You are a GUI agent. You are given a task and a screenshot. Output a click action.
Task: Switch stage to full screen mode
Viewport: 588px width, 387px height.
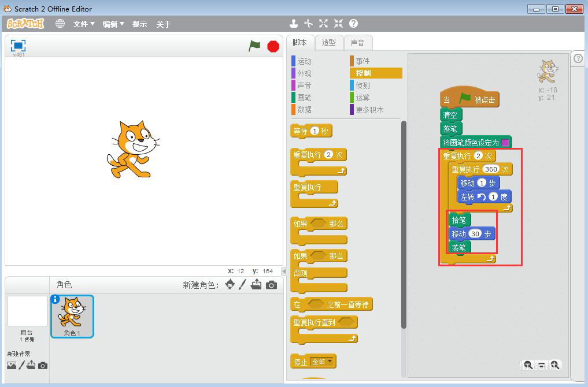point(18,45)
